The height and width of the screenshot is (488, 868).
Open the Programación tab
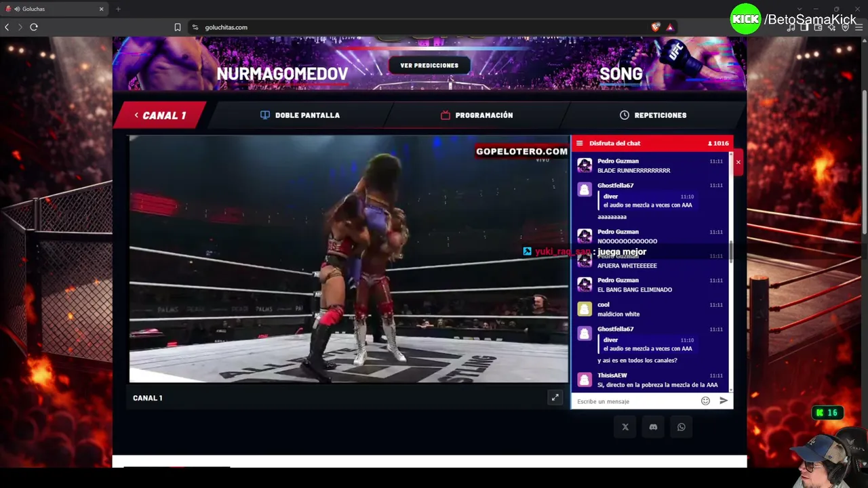coord(477,115)
